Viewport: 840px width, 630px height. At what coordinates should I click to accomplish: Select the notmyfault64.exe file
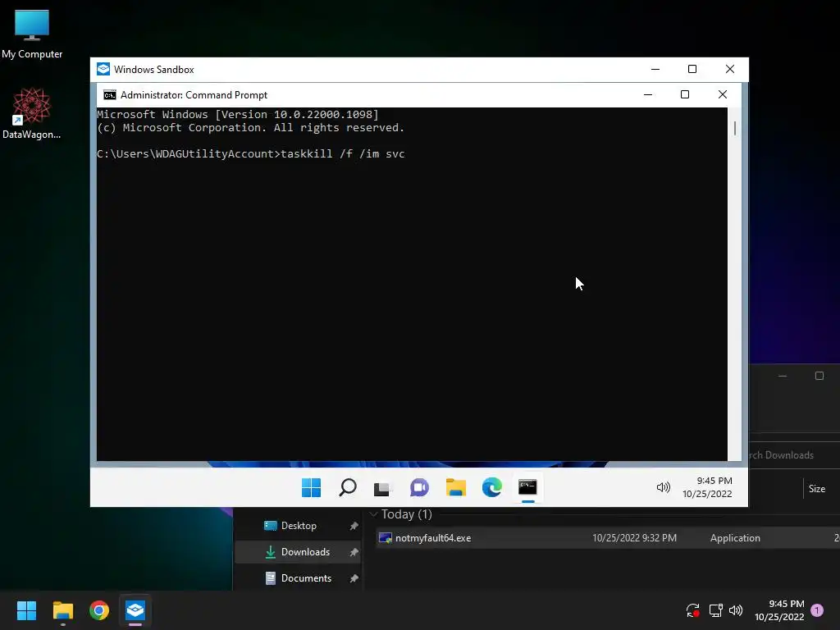click(608, 538)
